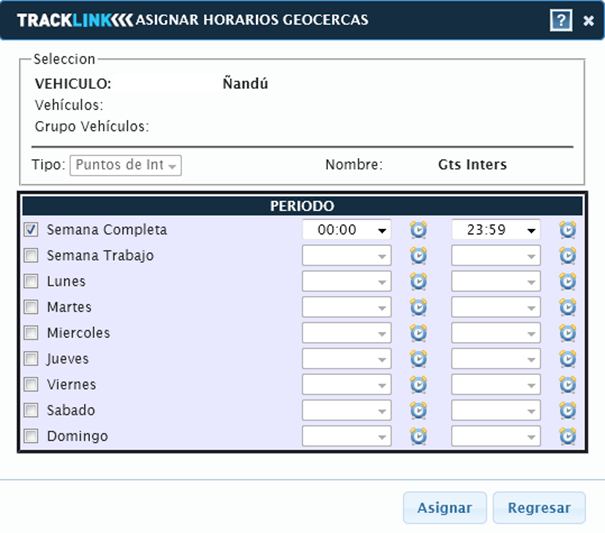Close the Asignar Horarios Geocercas dialog
The width and height of the screenshot is (605, 533).
click(589, 20)
